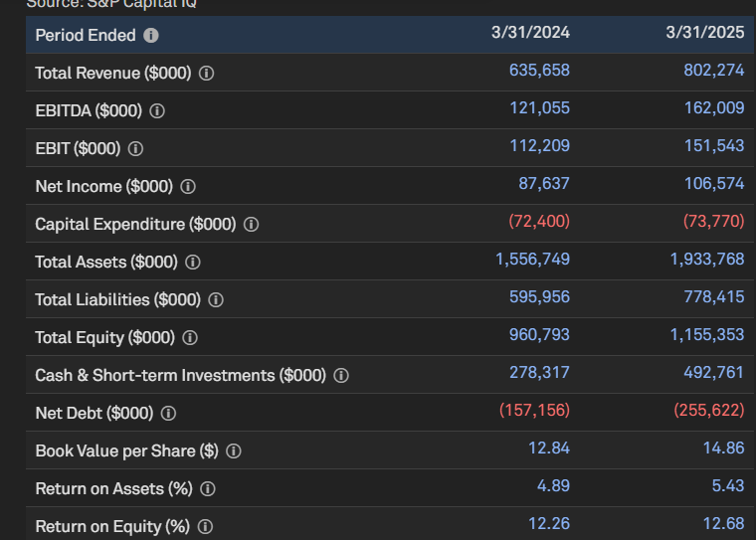This screenshot has height=540, width=756.
Task: Click EBIT value 112,209
Action: (540, 145)
